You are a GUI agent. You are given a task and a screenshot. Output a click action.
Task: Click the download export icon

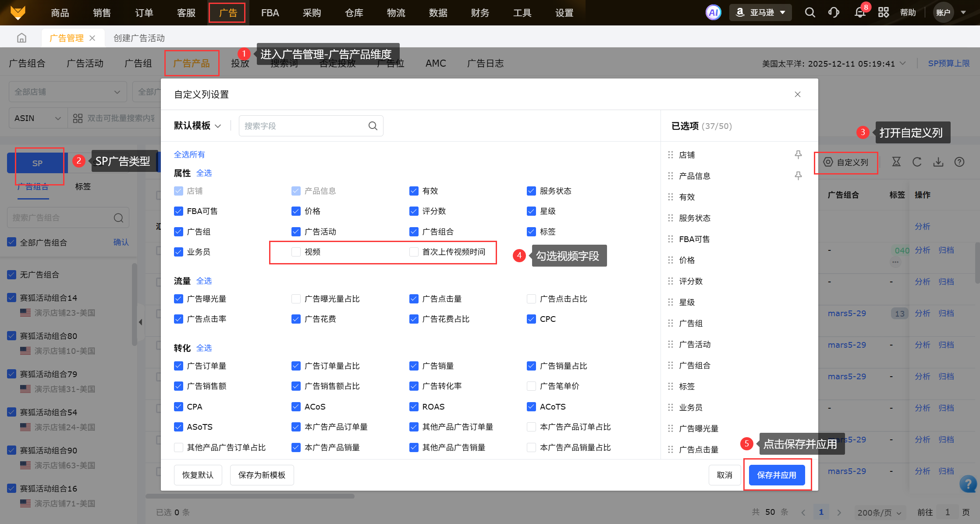coord(938,162)
